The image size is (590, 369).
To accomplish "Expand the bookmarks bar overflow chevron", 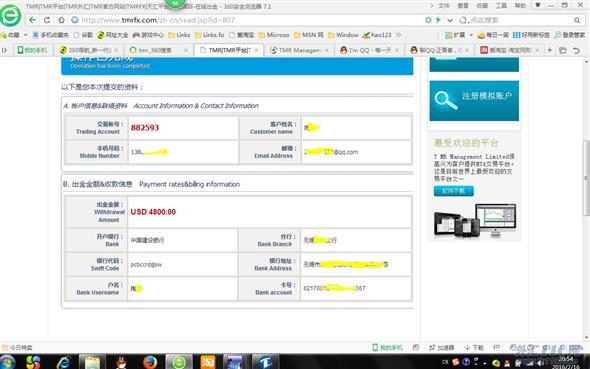I will (x=398, y=35).
